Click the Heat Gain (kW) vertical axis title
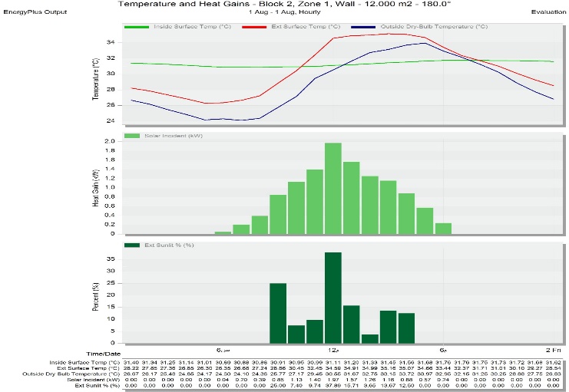The width and height of the screenshot is (569, 392). (95, 189)
